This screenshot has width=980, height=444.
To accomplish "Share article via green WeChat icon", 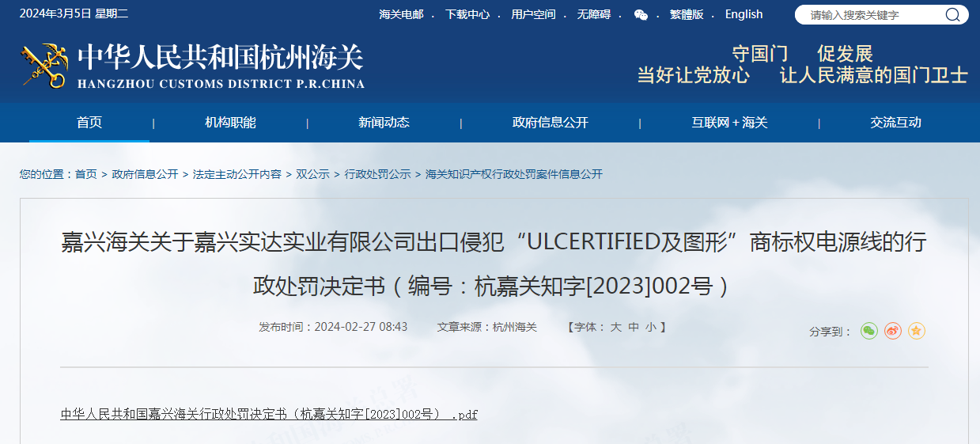I will pyautogui.click(x=869, y=331).
